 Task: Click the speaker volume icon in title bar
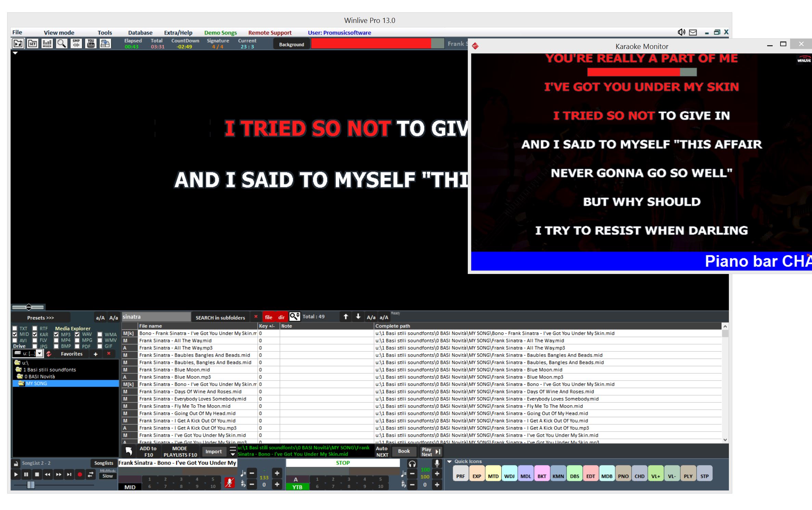[x=681, y=32]
